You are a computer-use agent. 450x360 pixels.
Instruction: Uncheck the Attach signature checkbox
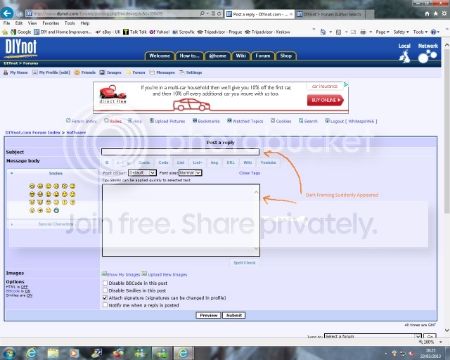pyautogui.click(x=105, y=298)
